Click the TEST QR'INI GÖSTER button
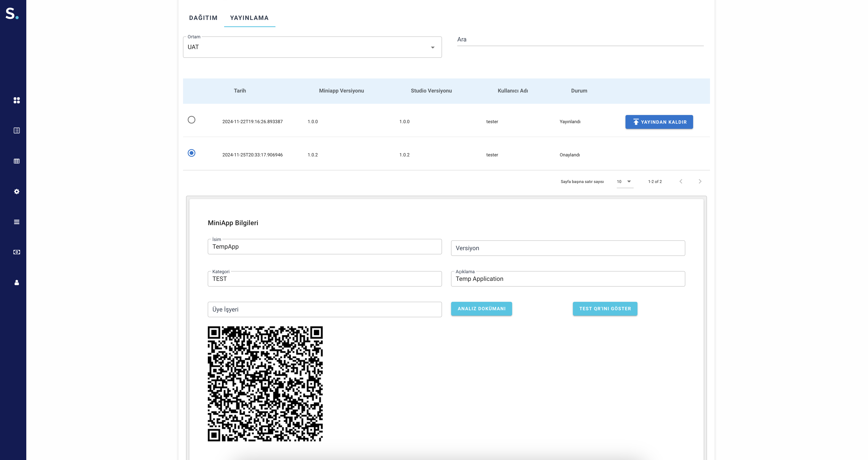Viewport: 868px width, 460px height. click(x=605, y=308)
